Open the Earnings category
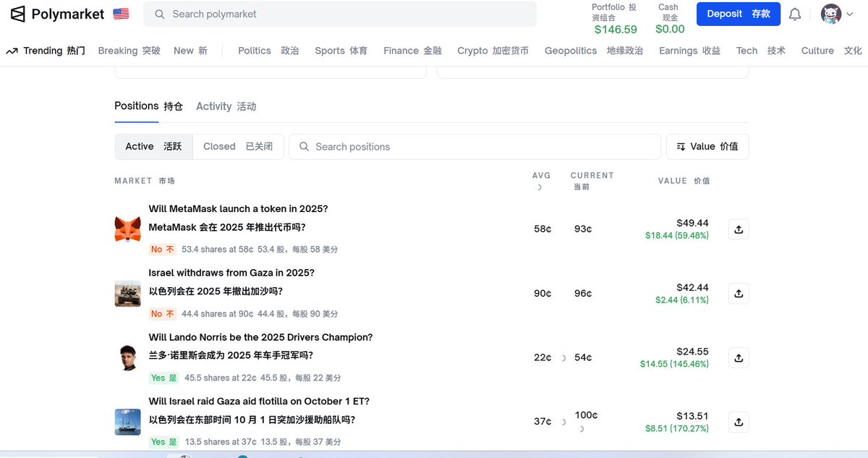 (x=690, y=51)
